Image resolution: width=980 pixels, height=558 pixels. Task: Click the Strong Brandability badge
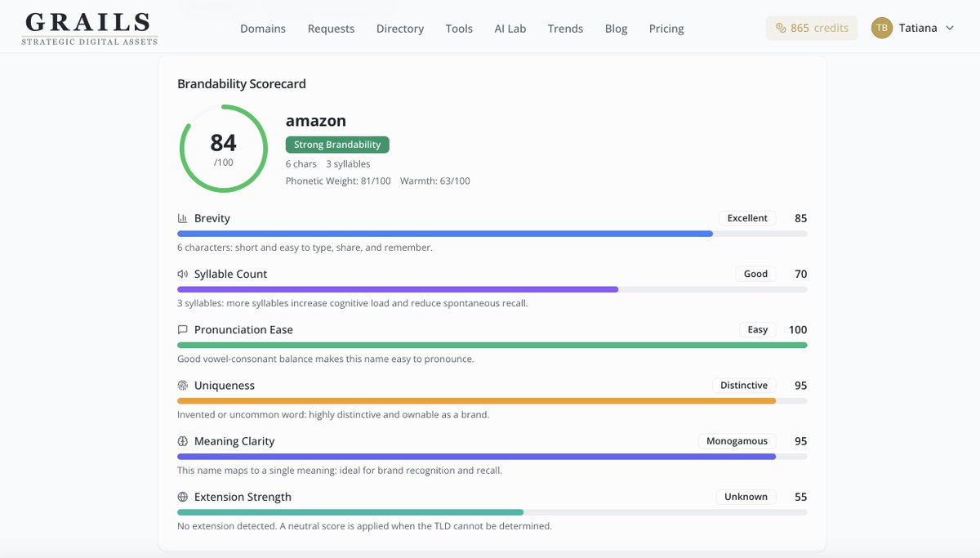[337, 145]
